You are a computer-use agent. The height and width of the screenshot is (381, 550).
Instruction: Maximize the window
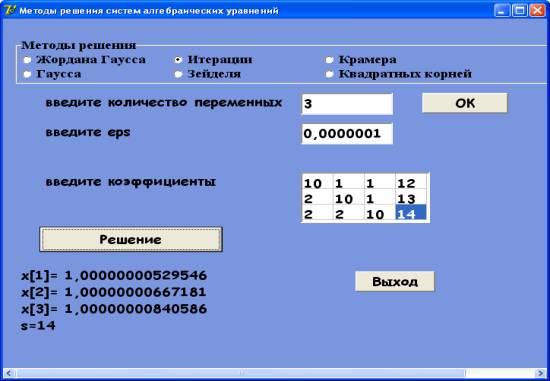pos(519,11)
